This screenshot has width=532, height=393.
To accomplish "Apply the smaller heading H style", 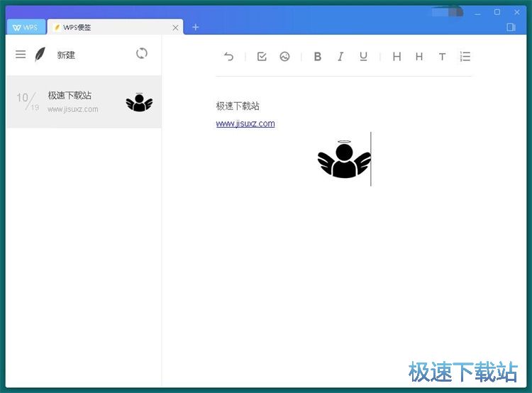I will click(x=419, y=56).
